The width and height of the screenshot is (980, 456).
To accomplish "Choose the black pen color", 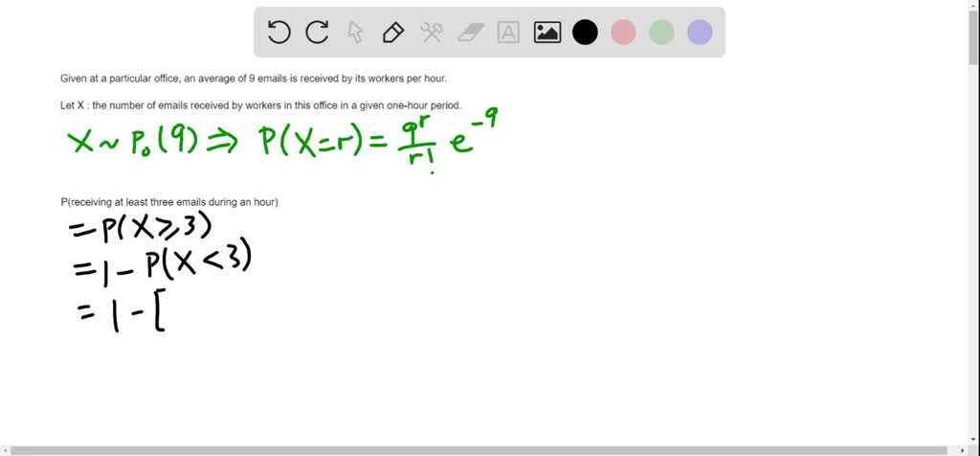I will pos(585,33).
